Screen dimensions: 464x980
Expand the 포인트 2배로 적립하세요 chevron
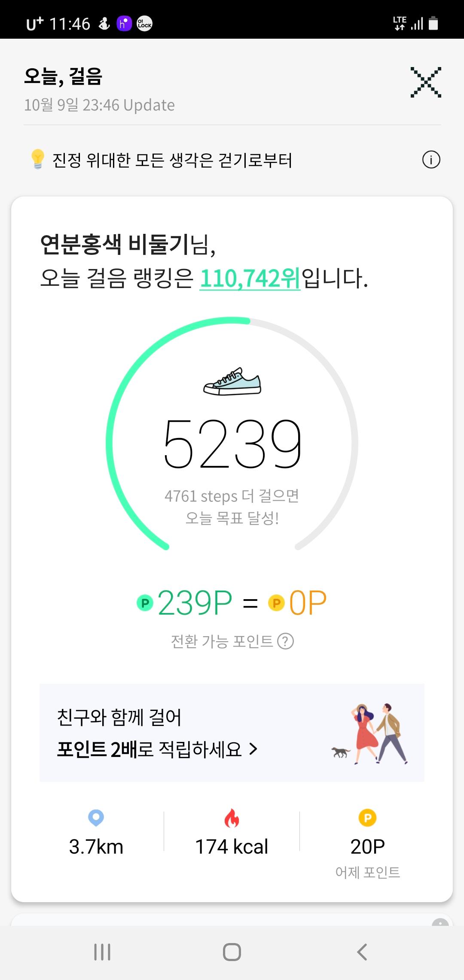tap(253, 749)
